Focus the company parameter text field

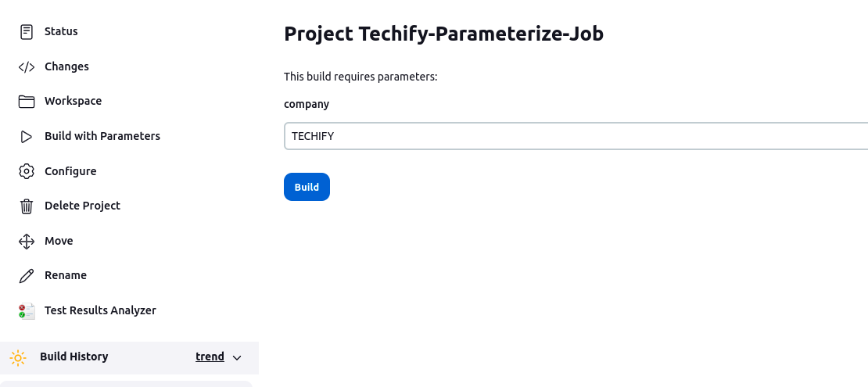pyautogui.click(x=576, y=136)
